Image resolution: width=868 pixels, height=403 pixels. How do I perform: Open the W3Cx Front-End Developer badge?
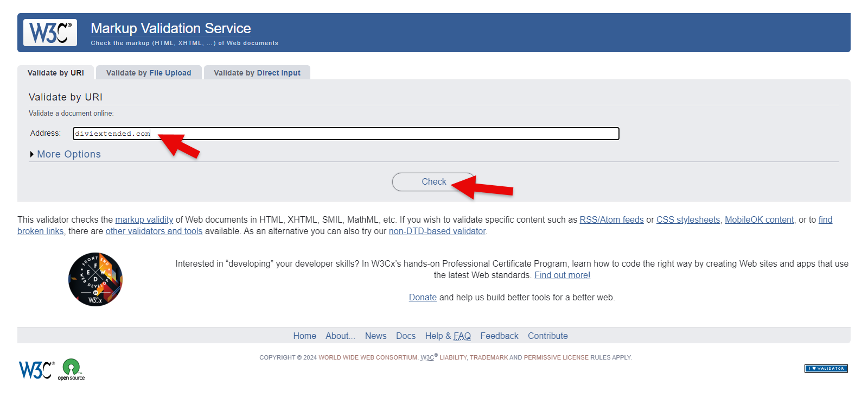coord(95,279)
